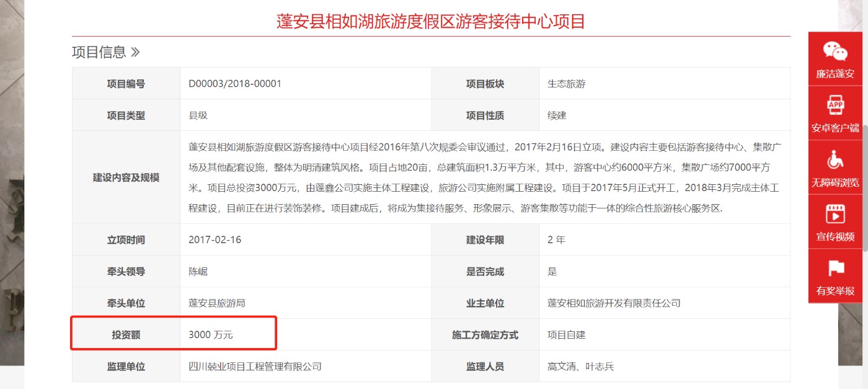
Task: Click the video player icon
Action: [835, 214]
